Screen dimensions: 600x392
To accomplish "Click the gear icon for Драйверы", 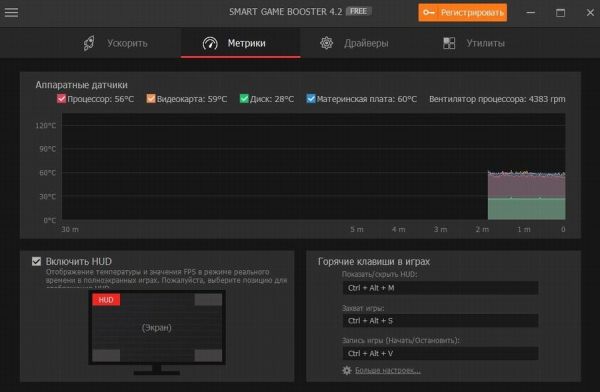I will [326, 43].
